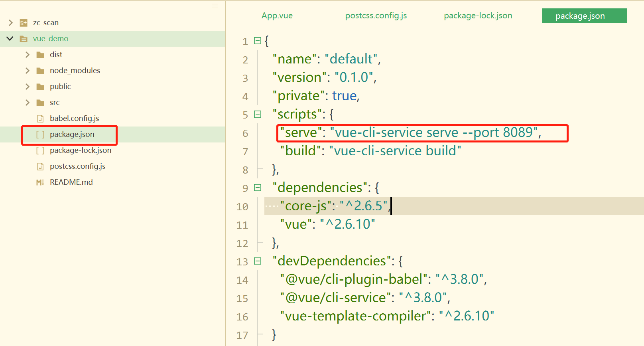644x346 pixels.
Task: Click the README.md markdown file icon
Action: 40,182
